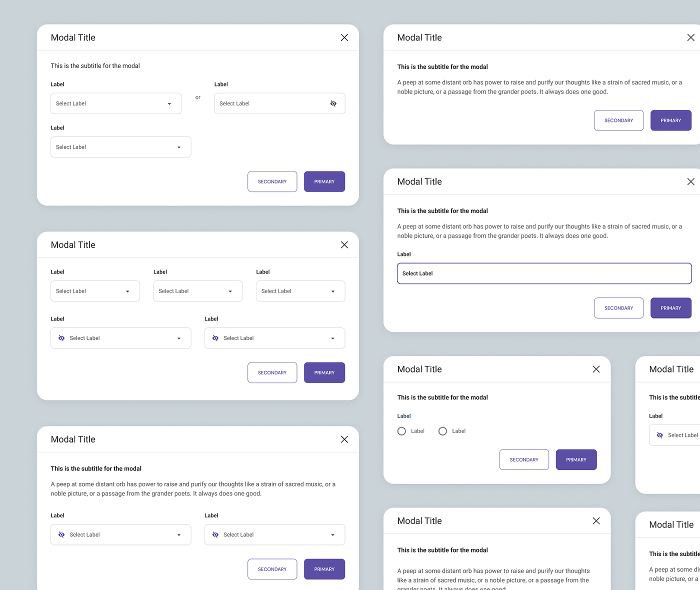
Task: Click the eye-off icon in the second modal's left bottom dropdown
Action: pos(61,338)
